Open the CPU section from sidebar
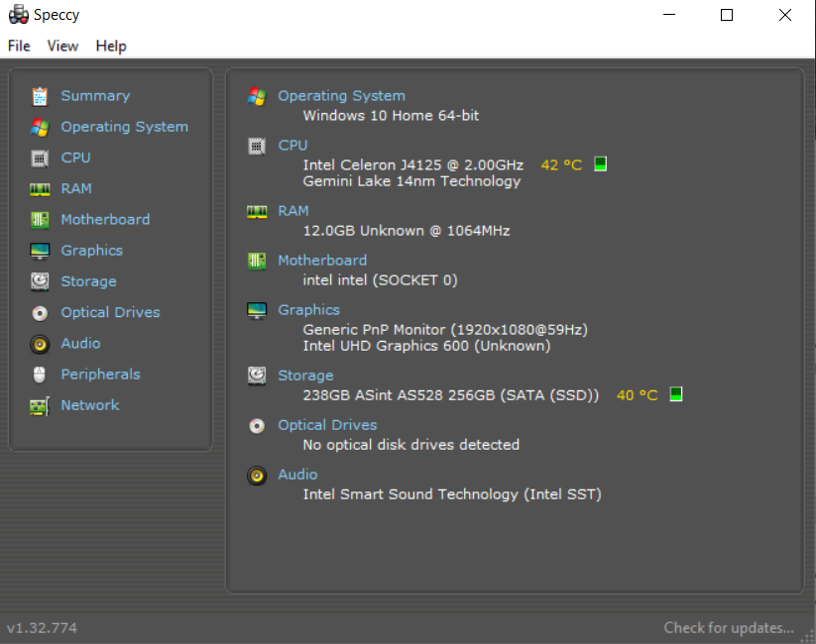Screen dimensions: 816x644 point(75,159)
